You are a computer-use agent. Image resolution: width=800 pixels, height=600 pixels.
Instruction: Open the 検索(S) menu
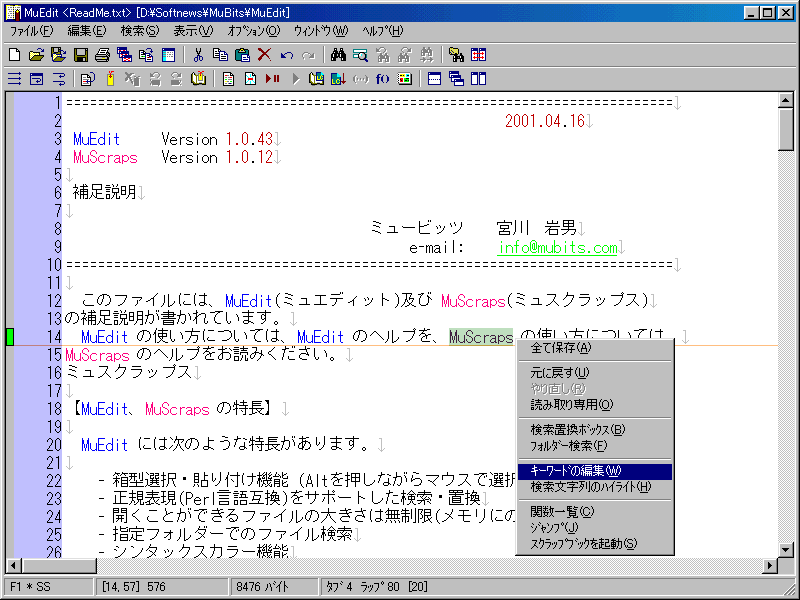(140, 31)
